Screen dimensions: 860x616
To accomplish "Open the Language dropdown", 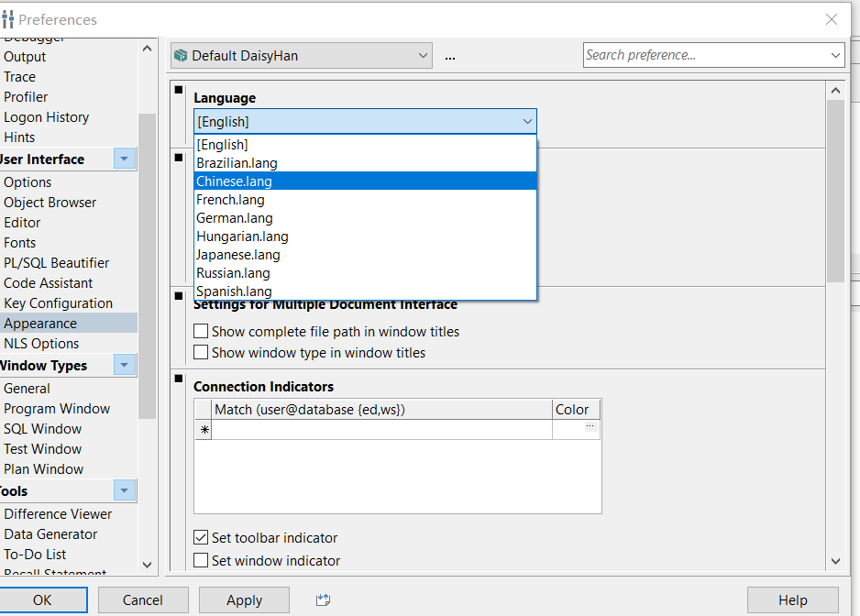I will point(527,121).
